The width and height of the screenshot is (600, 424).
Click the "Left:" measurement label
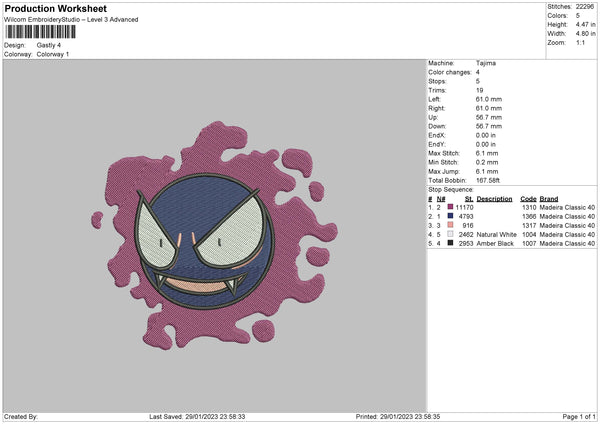coord(434,99)
